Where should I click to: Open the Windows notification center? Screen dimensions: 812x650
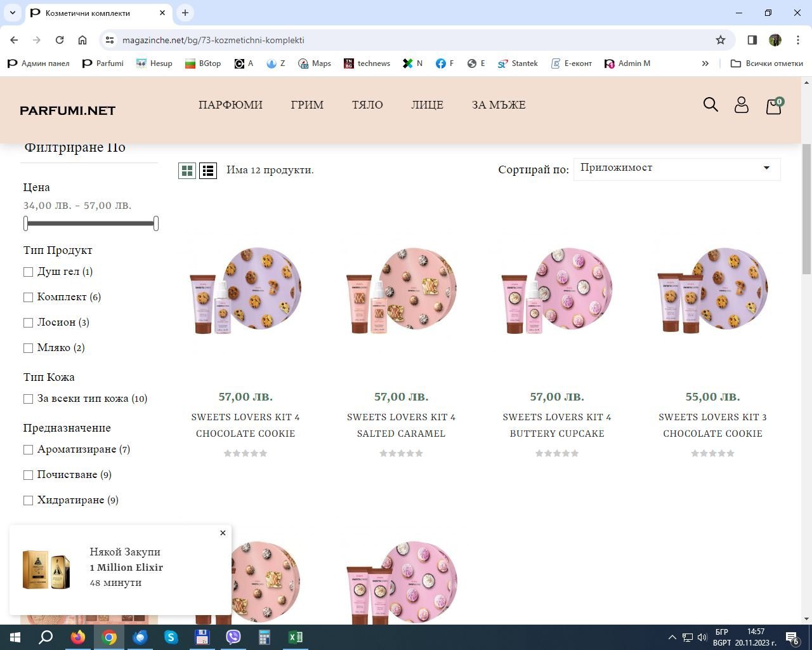[x=792, y=637]
